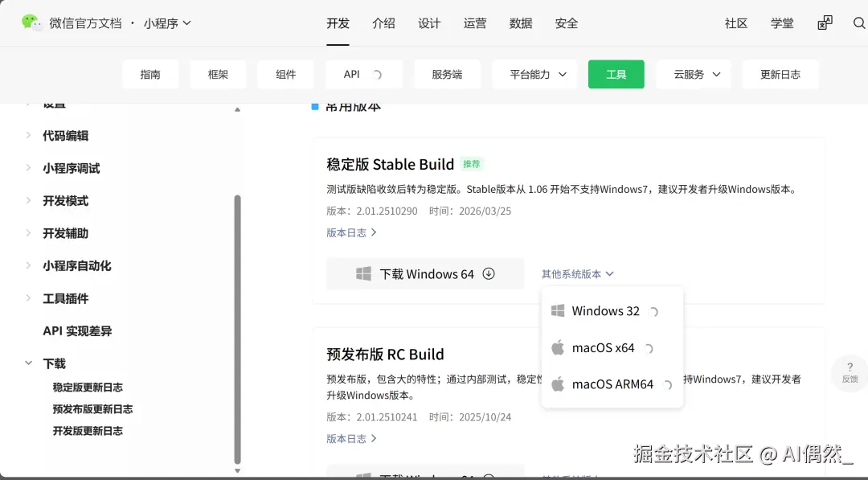This screenshot has height=480, width=868.
Task: Switch to the 运营 top tab
Action: coord(475,23)
